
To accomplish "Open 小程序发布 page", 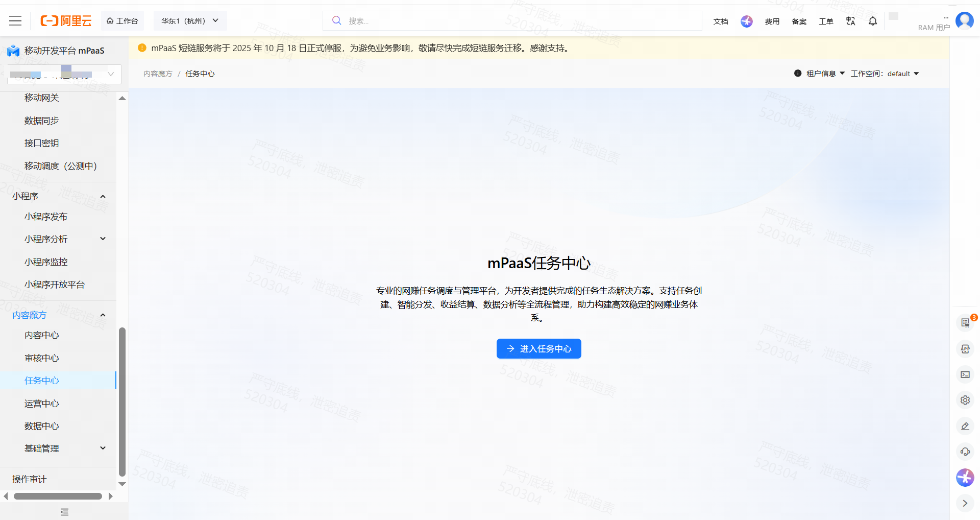I will tap(46, 217).
